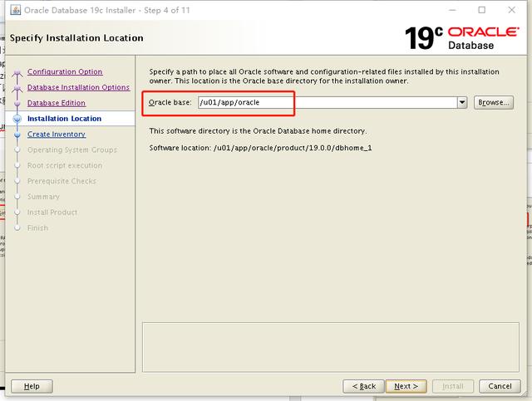Viewport: 532px width, 401px height.
Task: Click the Configuration Option step bullet icon
Action: 17,72
